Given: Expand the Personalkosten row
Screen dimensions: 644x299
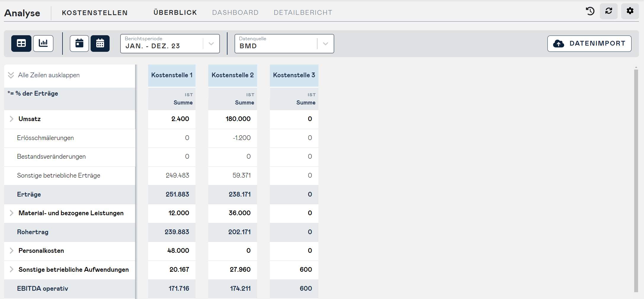Looking at the screenshot, I should (x=12, y=251).
